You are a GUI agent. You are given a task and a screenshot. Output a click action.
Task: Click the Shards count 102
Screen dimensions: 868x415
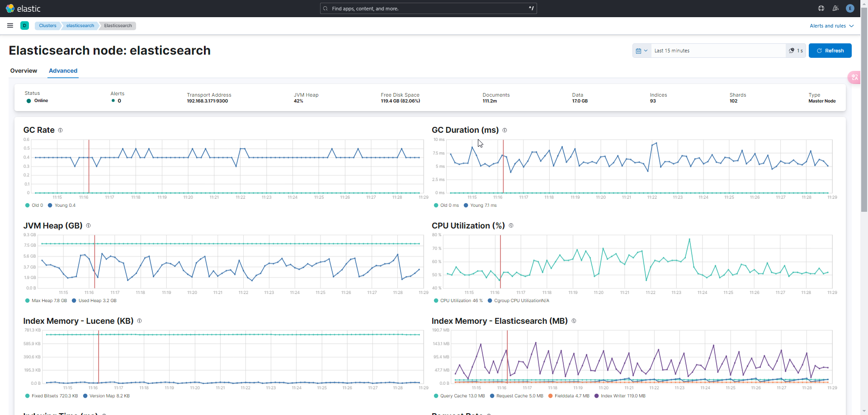pos(733,101)
